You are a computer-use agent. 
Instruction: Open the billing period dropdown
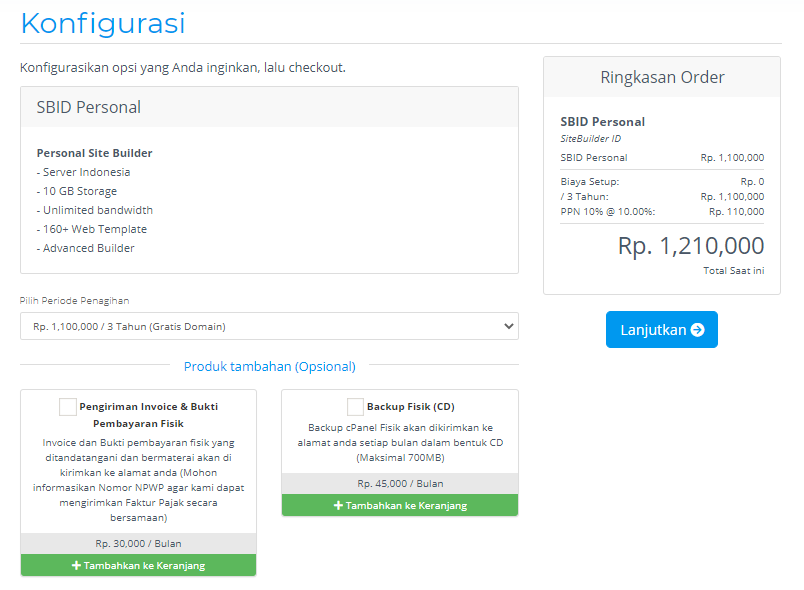(269, 326)
